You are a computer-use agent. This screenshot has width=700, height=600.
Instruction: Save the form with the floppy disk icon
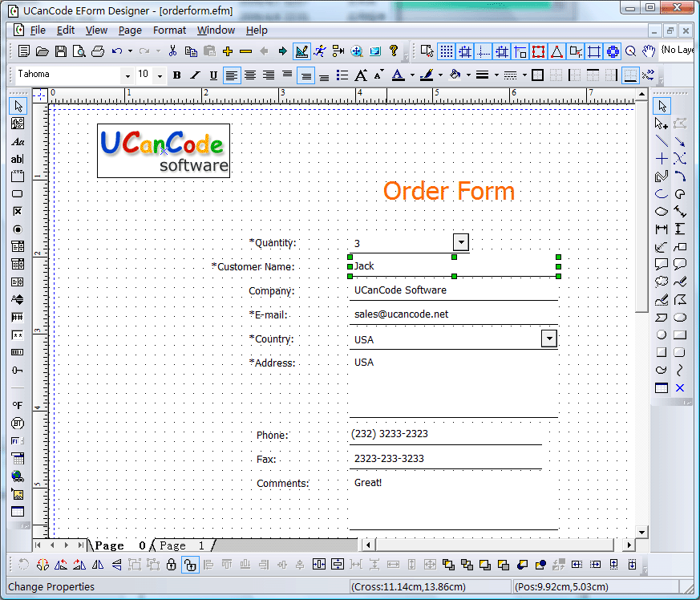tap(61, 51)
